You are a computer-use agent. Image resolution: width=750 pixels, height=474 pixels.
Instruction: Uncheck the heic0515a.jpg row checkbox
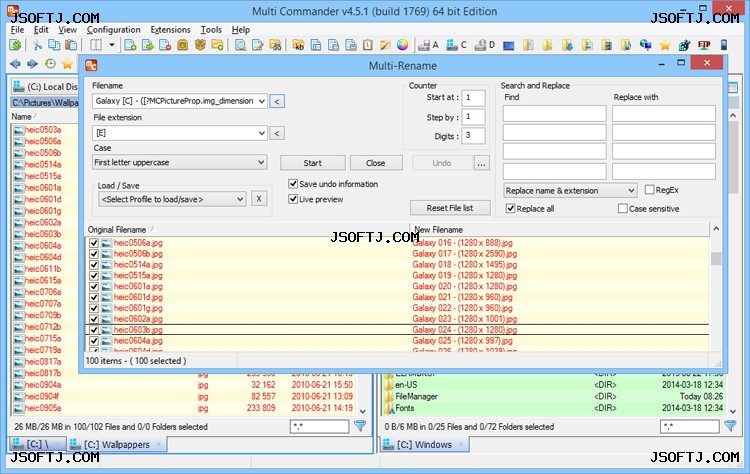(x=94, y=276)
